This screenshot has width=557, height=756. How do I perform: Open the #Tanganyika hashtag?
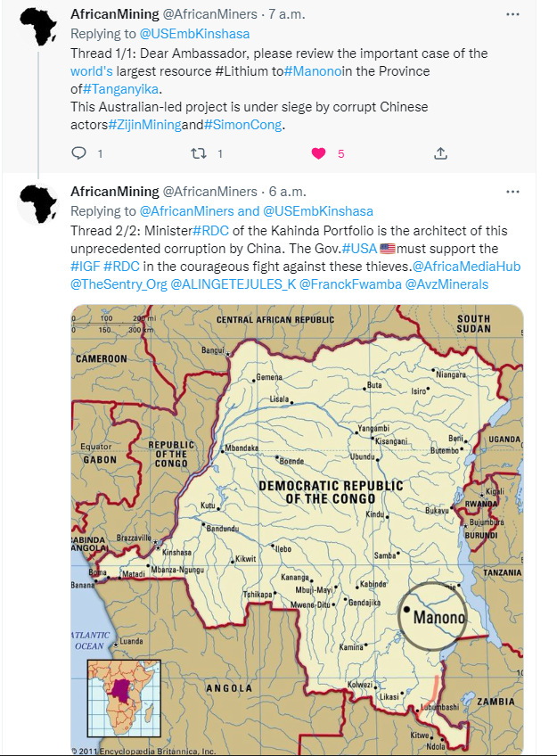[121, 89]
